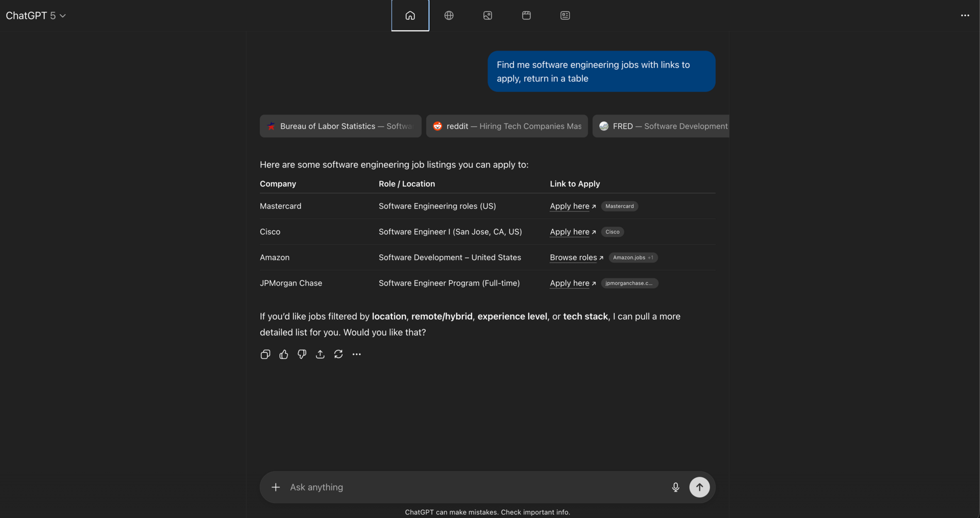This screenshot has width=980, height=518.
Task: Click the Role / Location column header
Action: click(407, 184)
